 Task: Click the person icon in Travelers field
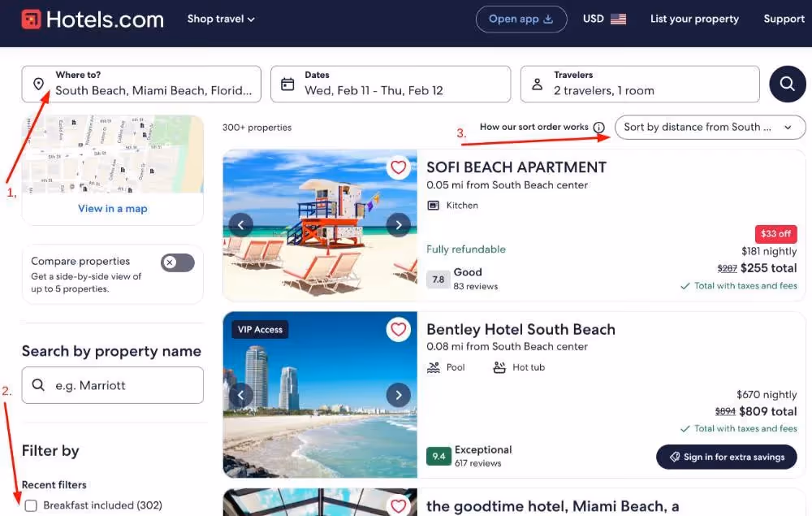click(537, 84)
